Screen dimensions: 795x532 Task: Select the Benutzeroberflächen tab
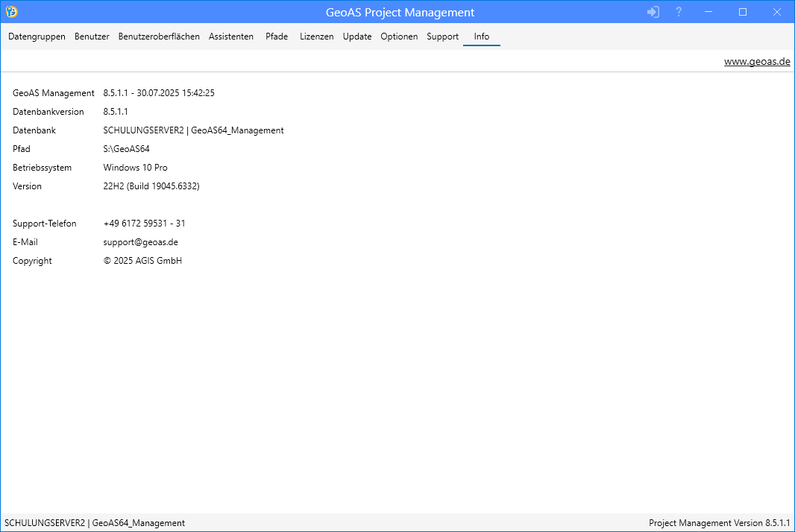click(x=159, y=37)
